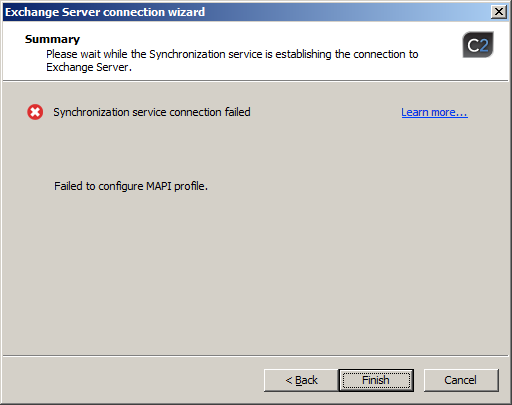Click the wizard title bar text
This screenshot has width=512, height=405.
point(105,12)
